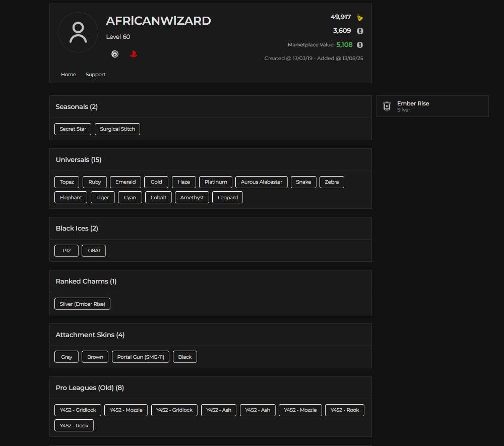
Task: Click the Haze skin tag
Action: coord(184,182)
